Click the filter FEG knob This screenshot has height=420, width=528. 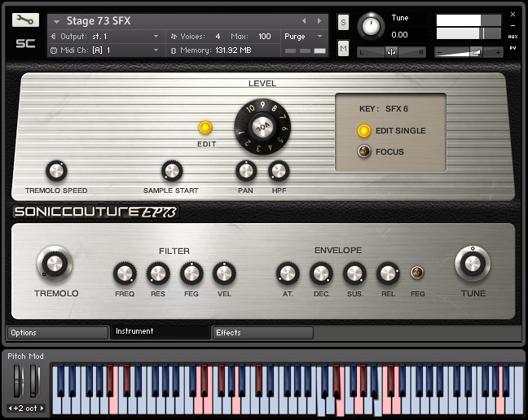(x=191, y=273)
